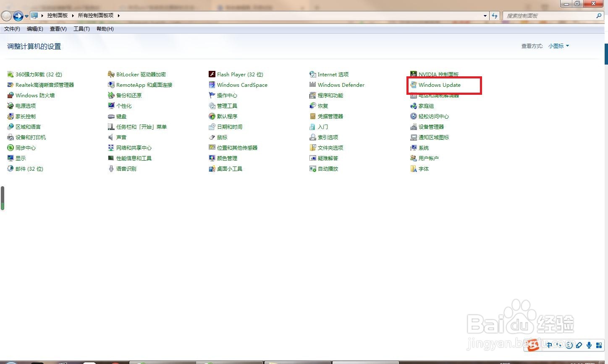Open the 通知区域图标 icon

point(414,137)
